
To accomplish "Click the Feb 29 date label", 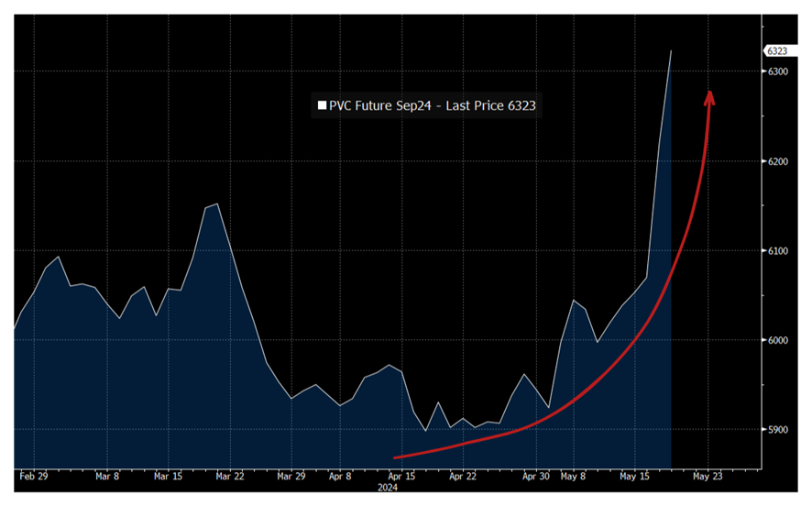I will pos(34,476).
